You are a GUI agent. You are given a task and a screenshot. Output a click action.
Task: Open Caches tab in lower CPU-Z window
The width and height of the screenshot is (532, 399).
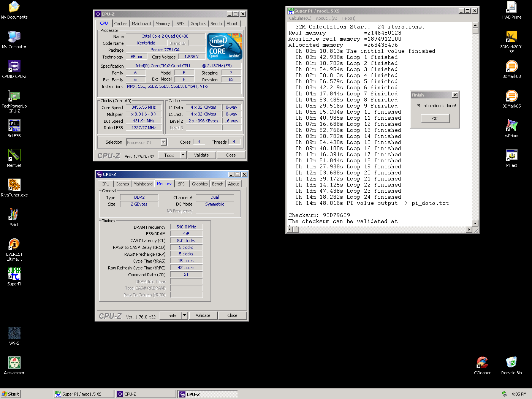(x=122, y=184)
